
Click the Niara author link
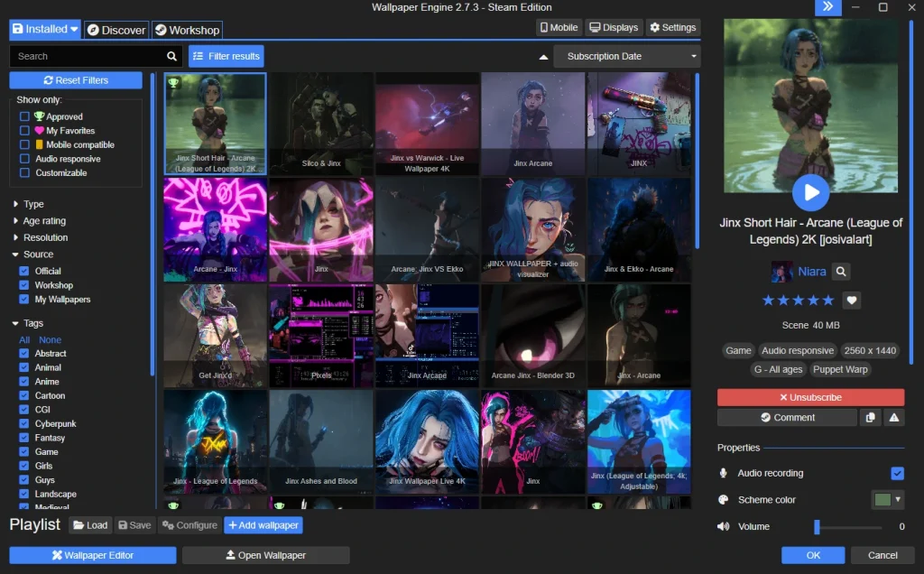point(811,272)
